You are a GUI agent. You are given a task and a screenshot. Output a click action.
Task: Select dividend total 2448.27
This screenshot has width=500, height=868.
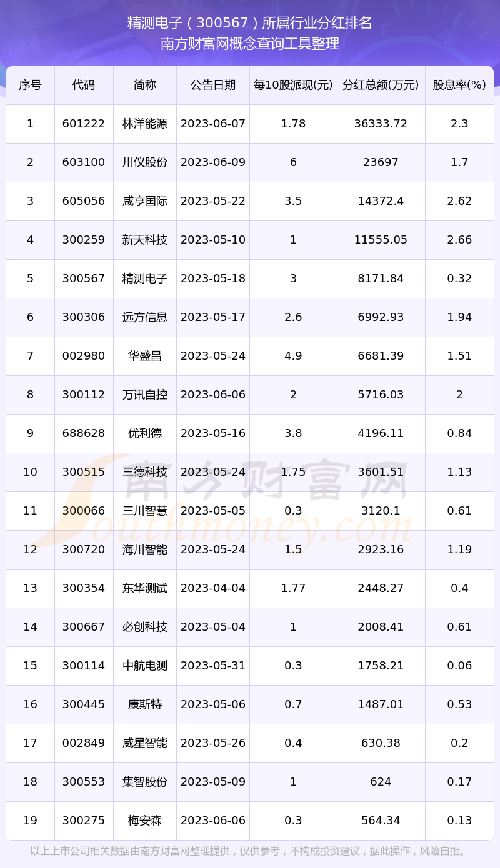[381, 588]
